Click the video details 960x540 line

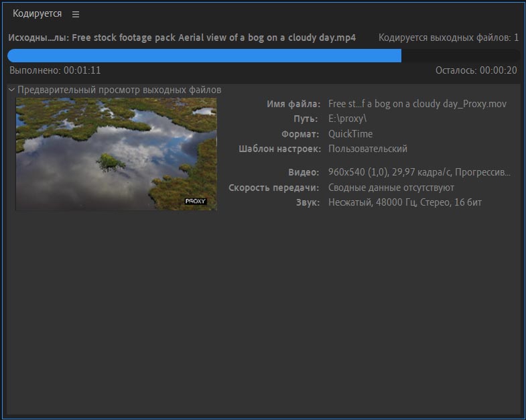(x=419, y=172)
